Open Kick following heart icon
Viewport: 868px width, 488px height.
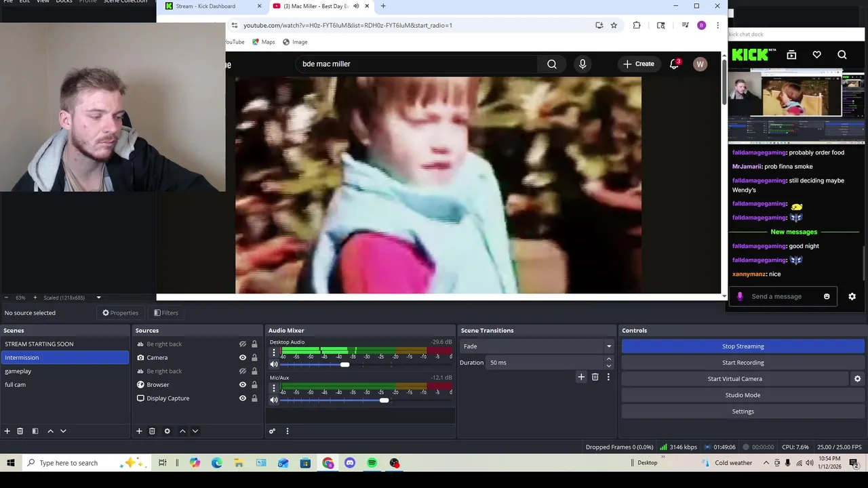coord(816,55)
